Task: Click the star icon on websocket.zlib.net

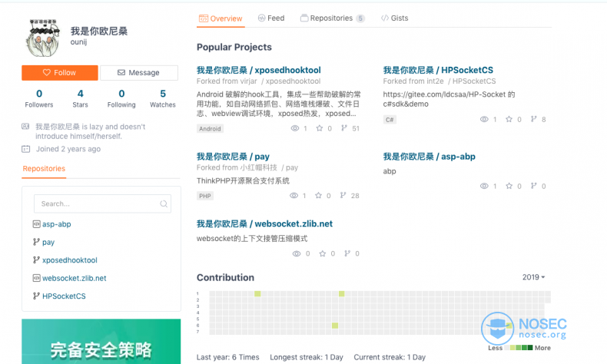Action: (323, 253)
